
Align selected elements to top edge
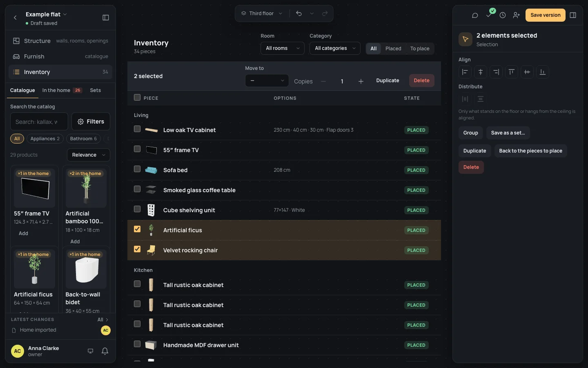(x=512, y=72)
